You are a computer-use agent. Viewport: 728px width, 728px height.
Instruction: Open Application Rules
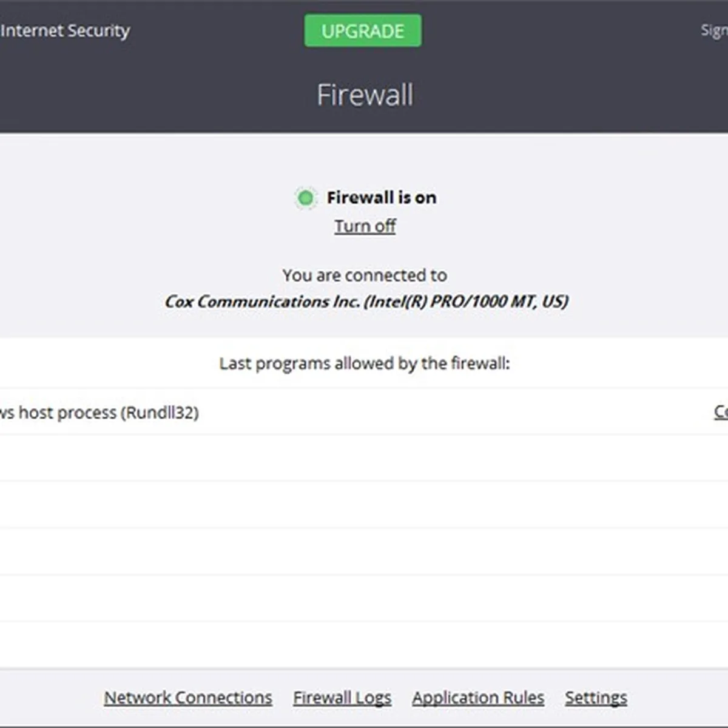(478, 698)
